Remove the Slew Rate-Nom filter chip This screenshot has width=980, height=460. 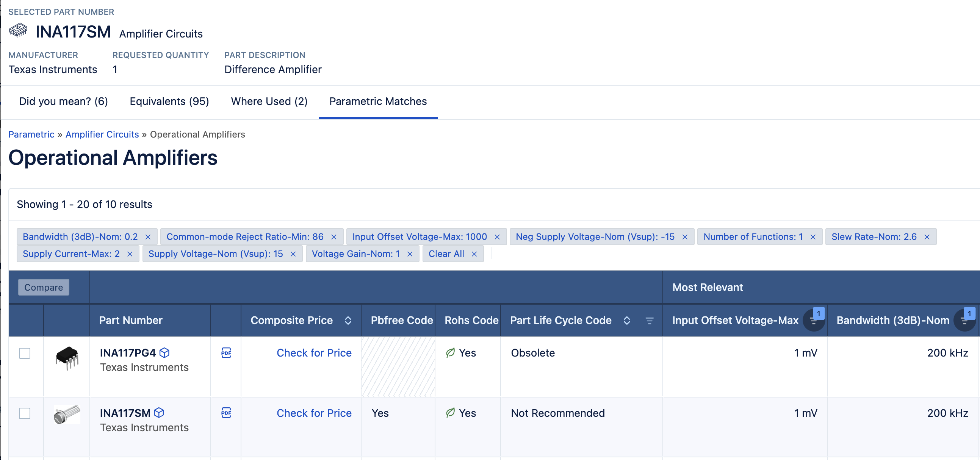click(927, 237)
